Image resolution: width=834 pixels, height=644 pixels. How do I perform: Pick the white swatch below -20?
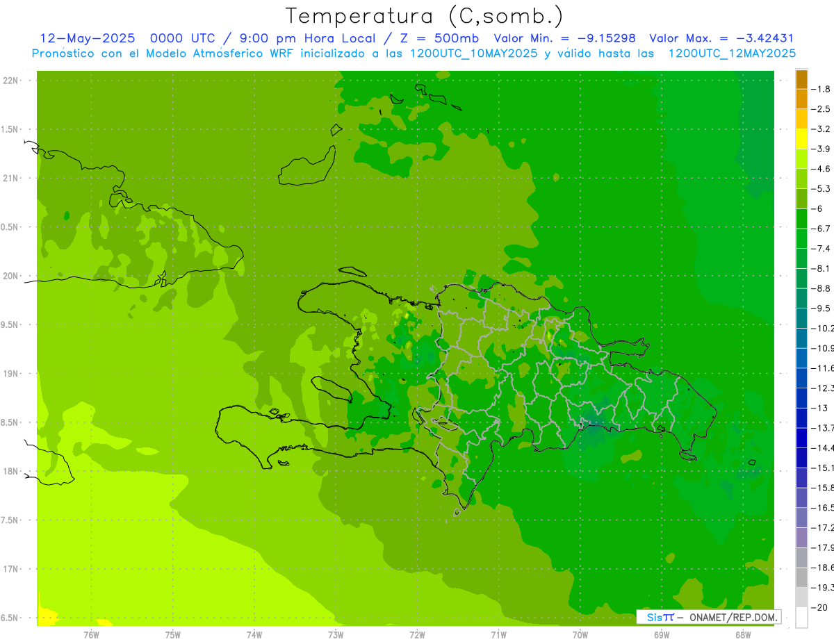(x=801, y=618)
